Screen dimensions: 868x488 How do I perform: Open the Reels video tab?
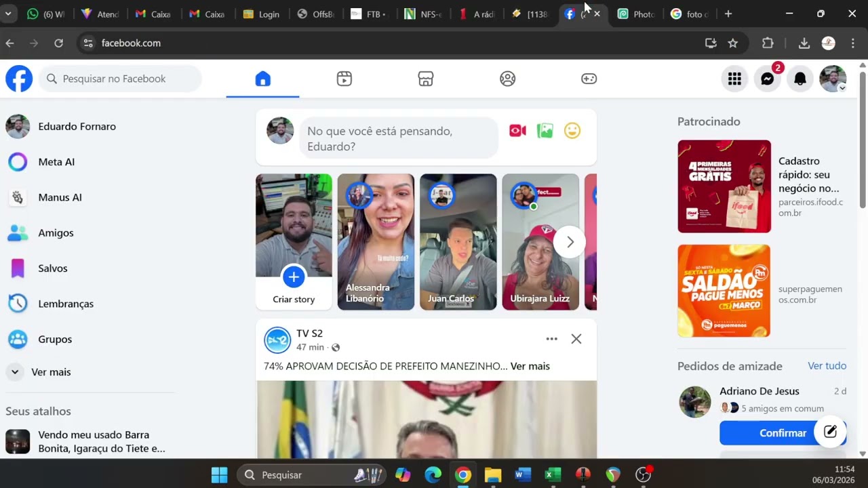pyautogui.click(x=344, y=79)
